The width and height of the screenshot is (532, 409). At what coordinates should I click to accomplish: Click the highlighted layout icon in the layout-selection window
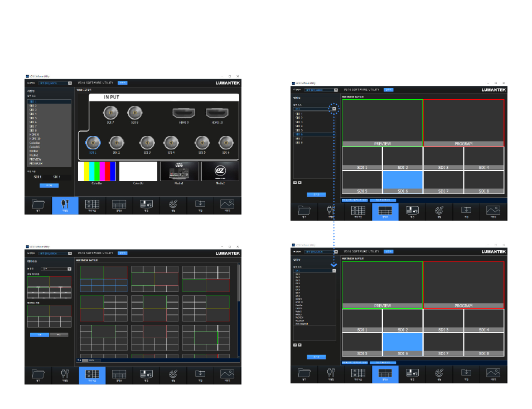point(92,375)
